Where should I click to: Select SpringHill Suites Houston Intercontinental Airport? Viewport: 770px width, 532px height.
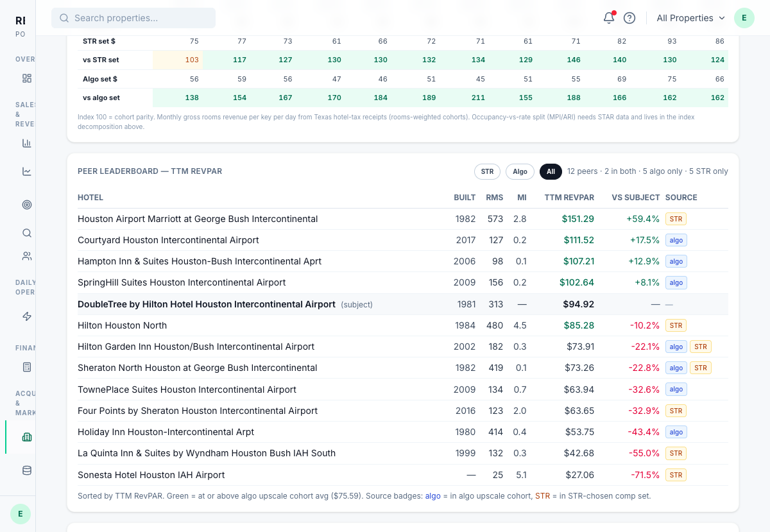182,282
